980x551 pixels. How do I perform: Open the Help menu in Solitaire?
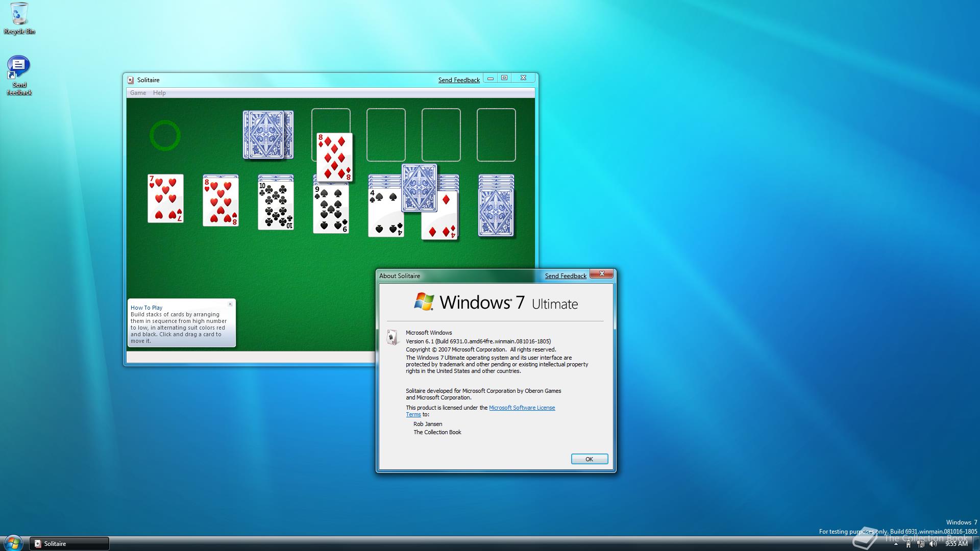(159, 93)
